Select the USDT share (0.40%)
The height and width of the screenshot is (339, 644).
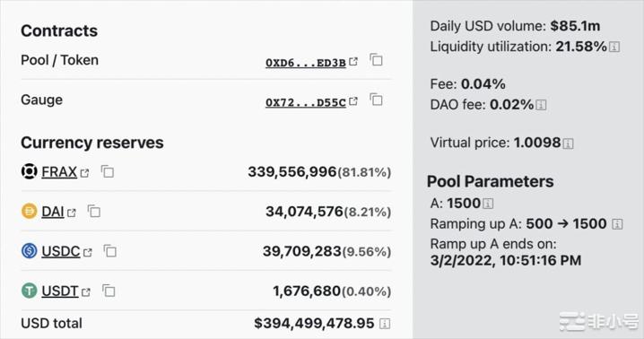tap(366, 291)
